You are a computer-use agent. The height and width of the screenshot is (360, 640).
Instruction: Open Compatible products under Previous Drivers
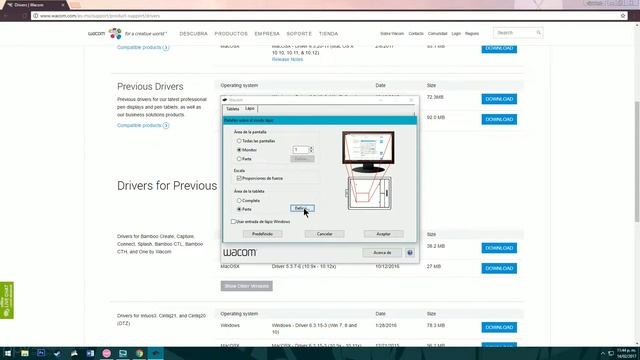click(143, 125)
